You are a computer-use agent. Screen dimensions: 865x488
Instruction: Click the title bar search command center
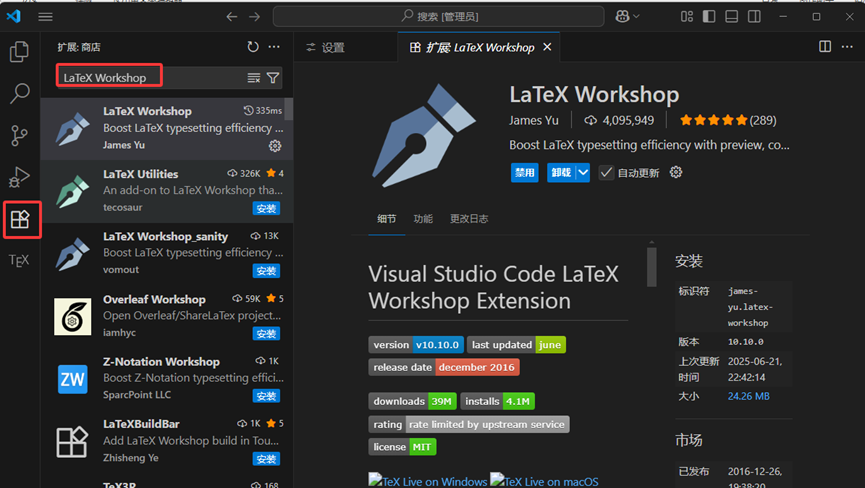(439, 17)
